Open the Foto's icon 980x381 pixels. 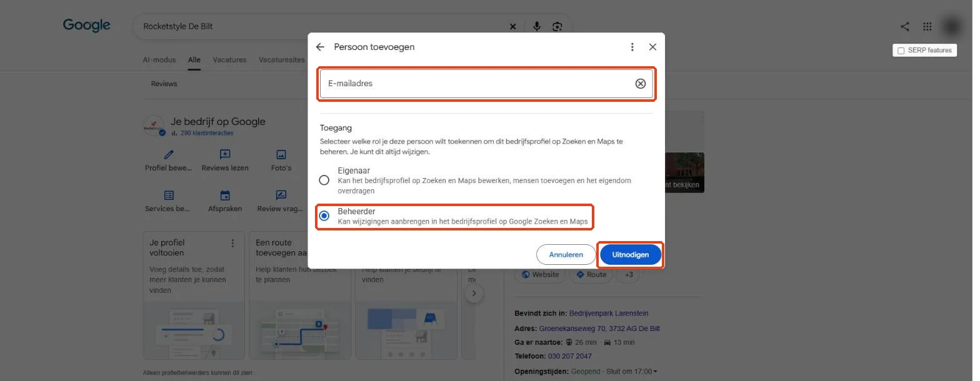281,154
